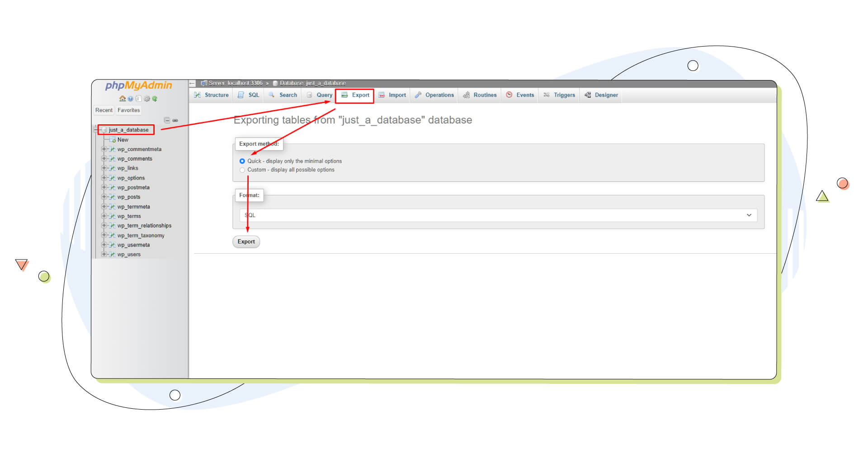Click the table icon beside wp_posts
868x458 pixels.
tap(112, 197)
